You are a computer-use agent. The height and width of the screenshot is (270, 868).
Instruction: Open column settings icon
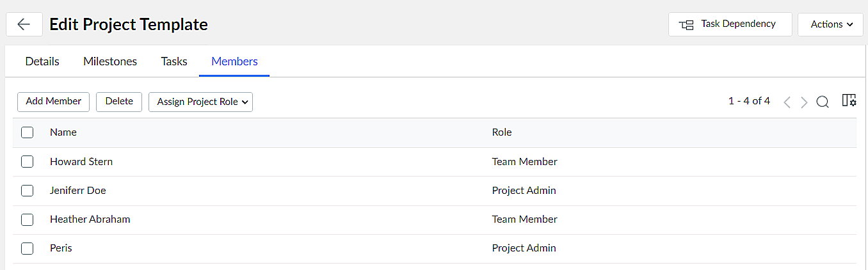click(849, 101)
